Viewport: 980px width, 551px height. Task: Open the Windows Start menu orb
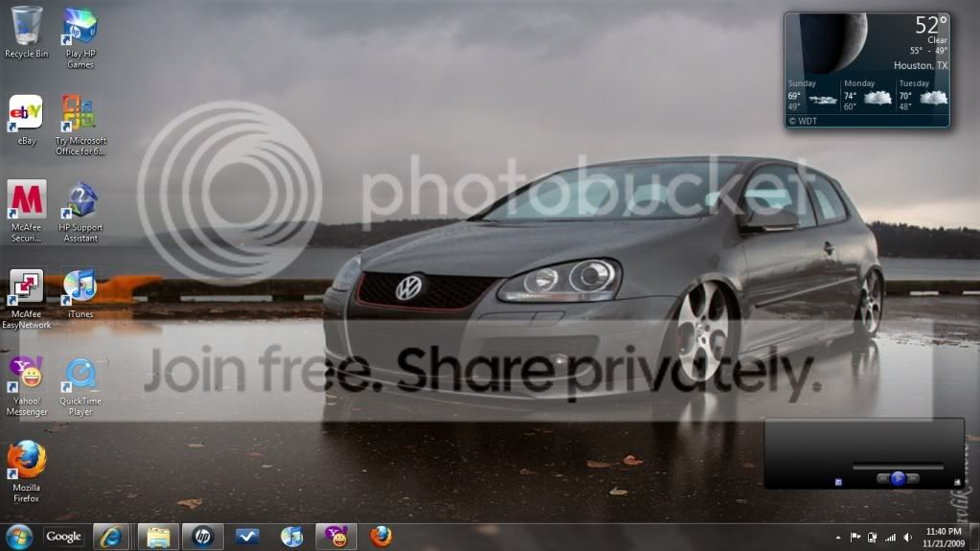tap(19, 537)
